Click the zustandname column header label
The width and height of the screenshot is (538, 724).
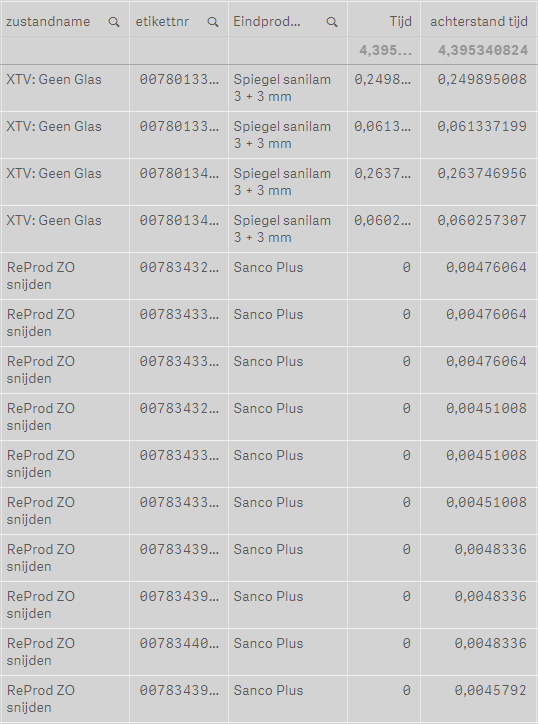tap(48, 21)
